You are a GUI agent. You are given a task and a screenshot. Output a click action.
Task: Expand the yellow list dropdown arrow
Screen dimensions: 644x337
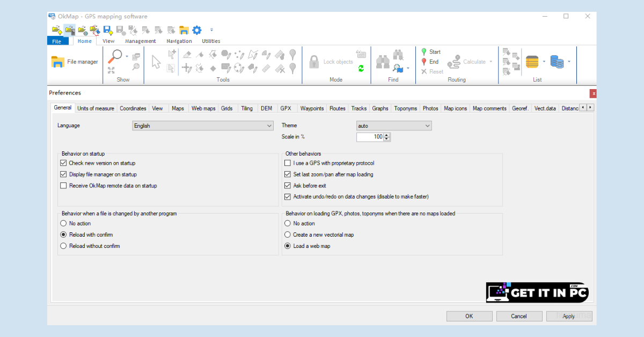544,62
